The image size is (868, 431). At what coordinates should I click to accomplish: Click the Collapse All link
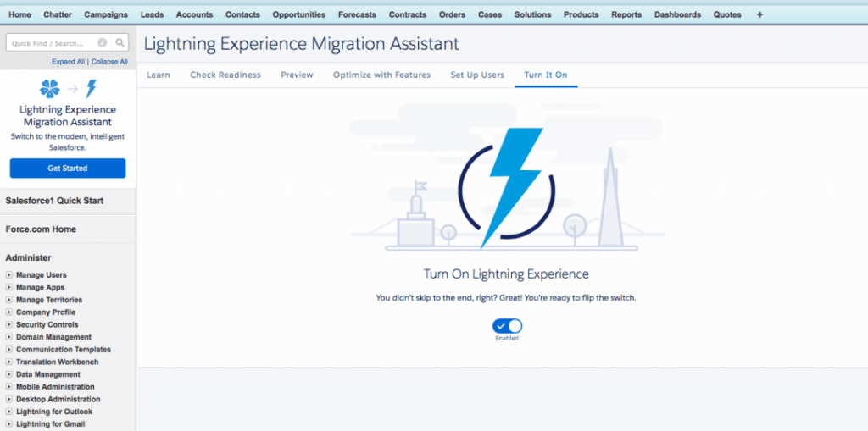coord(109,62)
